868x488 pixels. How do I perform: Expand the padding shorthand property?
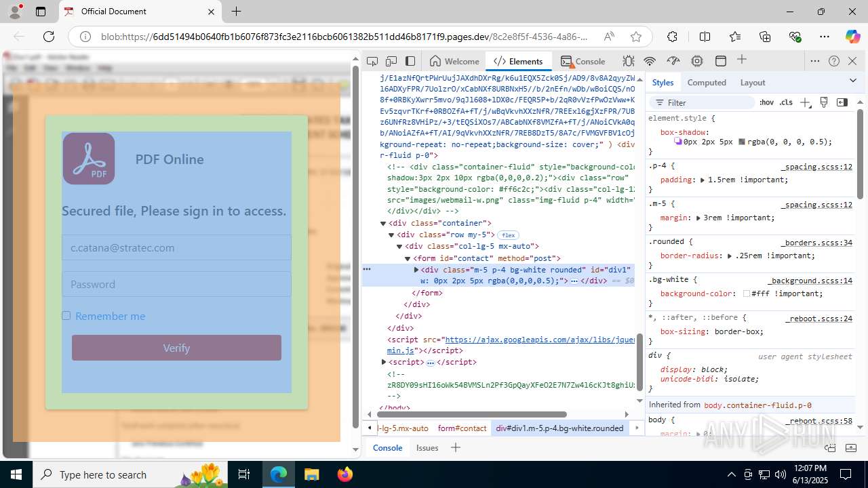[703, 180]
